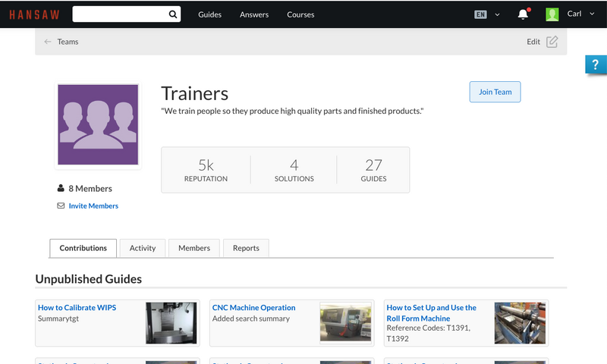
Task: Go to Courses in the navbar
Action: tap(300, 14)
